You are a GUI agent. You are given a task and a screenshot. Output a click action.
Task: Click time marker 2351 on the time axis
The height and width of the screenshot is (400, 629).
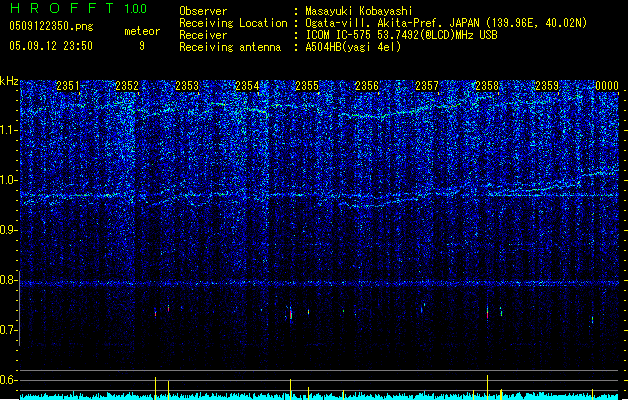point(68,86)
